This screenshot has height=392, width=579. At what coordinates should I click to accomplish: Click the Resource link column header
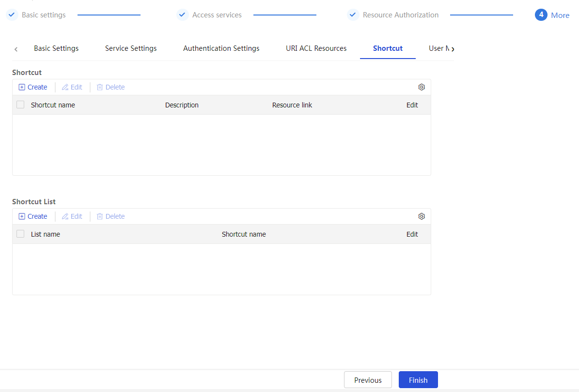(292, 105)
